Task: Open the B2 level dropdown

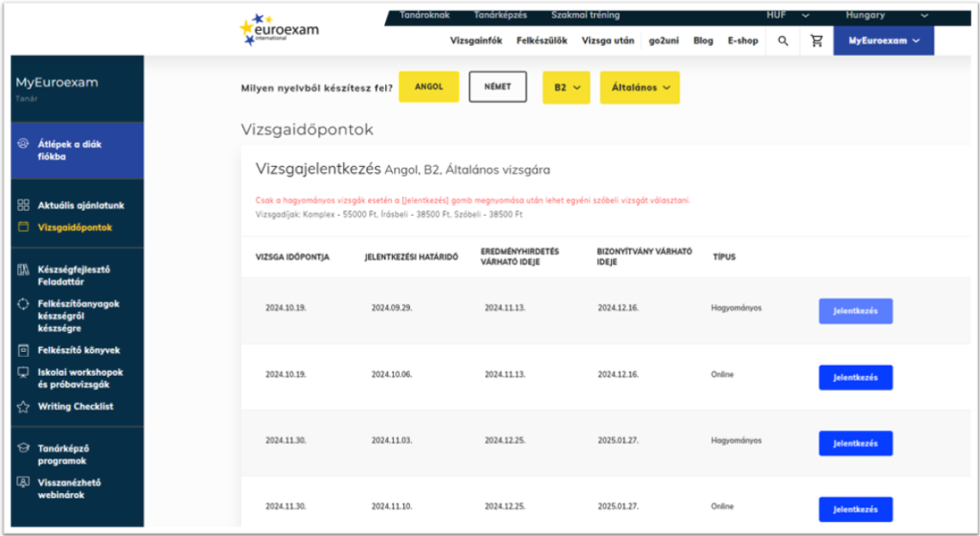Action: 567,88
